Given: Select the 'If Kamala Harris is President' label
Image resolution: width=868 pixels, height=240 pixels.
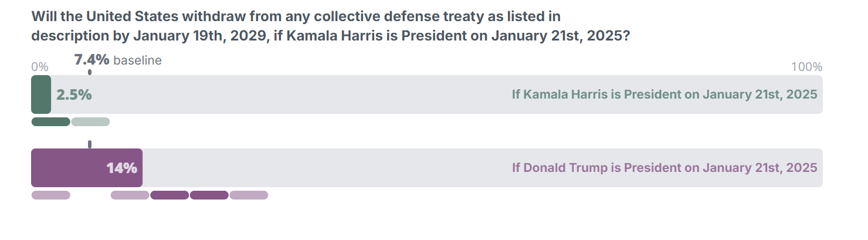Looking at the screenshot, I should click(x=664, y=94).
